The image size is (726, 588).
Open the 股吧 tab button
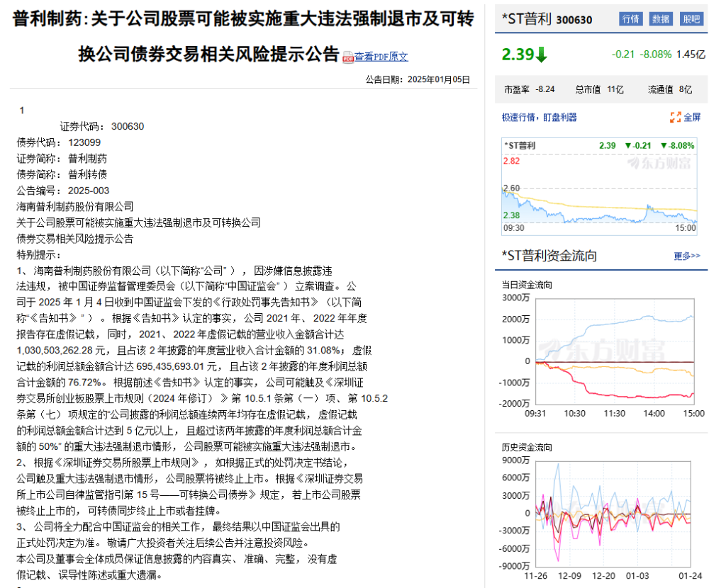click(x=691, y=19)
